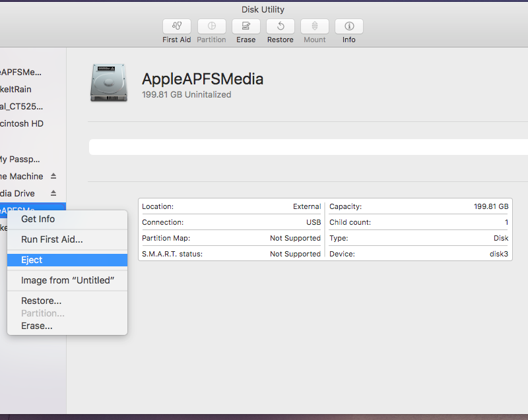Click the "S.M.A.R.T. status:" label

(172, 254)
